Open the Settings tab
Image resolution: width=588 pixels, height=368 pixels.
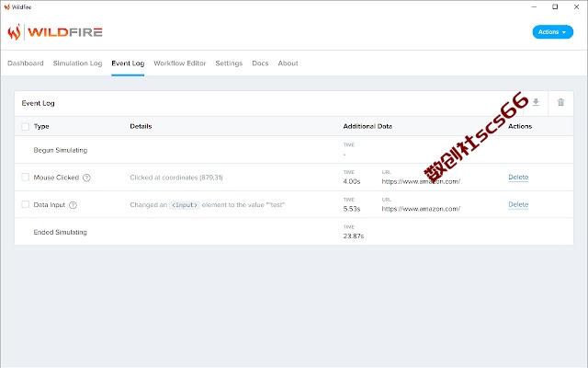click(x=229, y=63)
